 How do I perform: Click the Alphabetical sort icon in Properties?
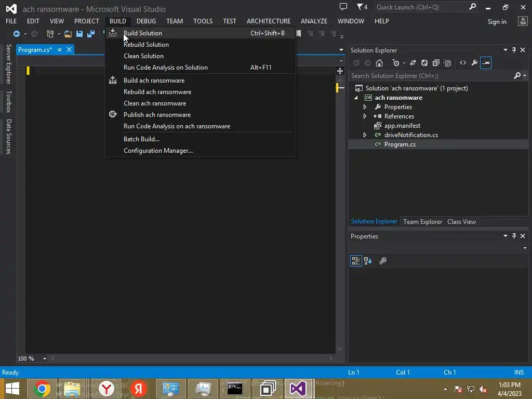[368, 261]
